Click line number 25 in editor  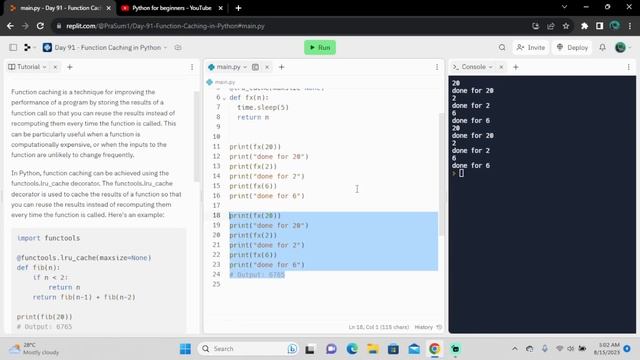pyautogui.click(x=216, y=284)
